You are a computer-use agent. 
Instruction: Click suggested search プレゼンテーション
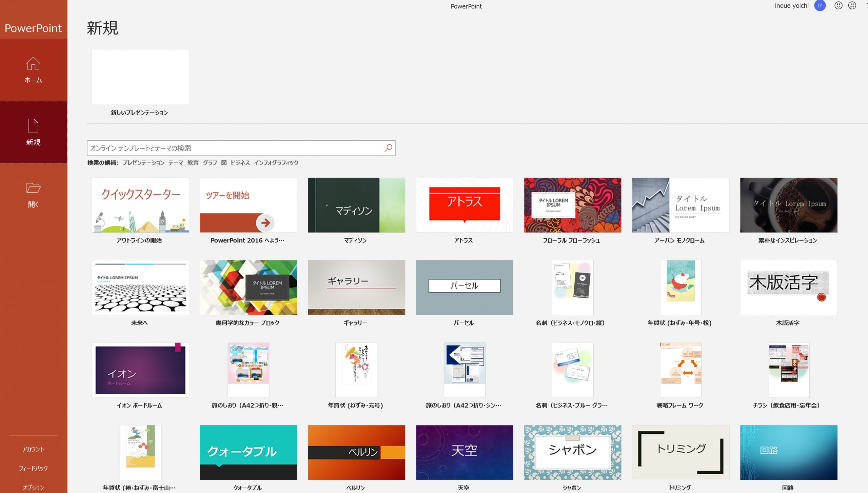coord(143,163)
